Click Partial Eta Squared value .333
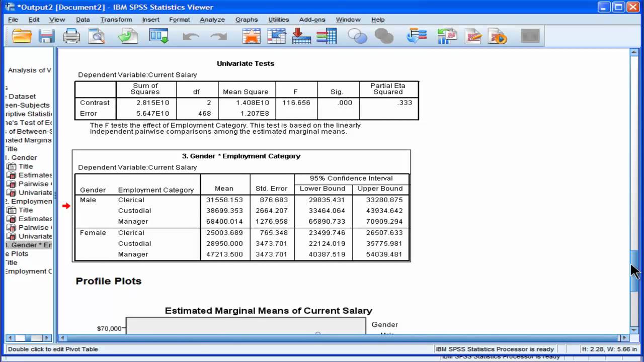This screenshot has height=362, width=644. point(404,103)
